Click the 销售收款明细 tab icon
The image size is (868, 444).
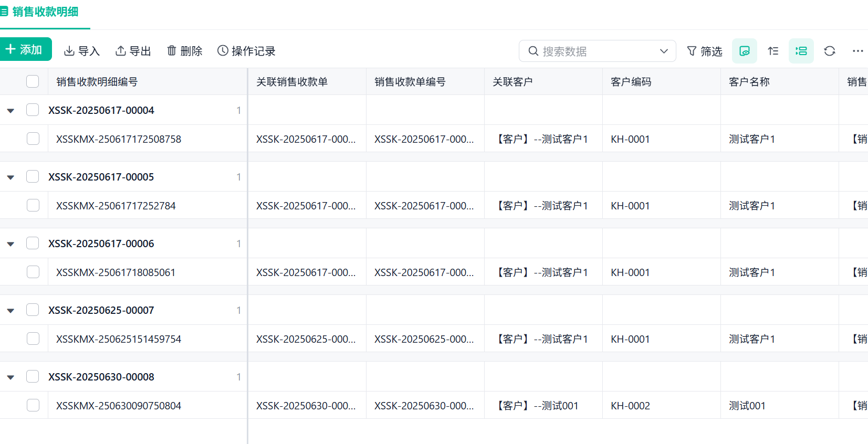pos(4,12)
